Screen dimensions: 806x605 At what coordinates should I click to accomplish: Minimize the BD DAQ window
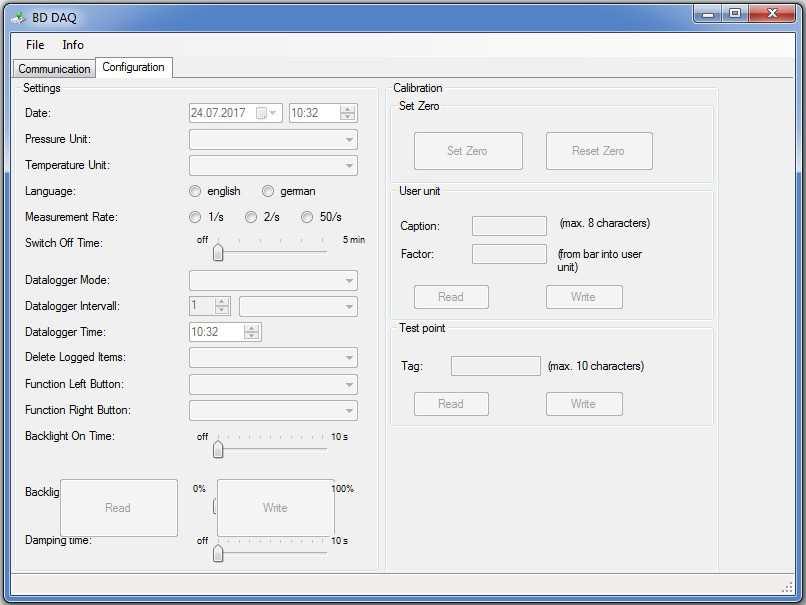(708, 14)
